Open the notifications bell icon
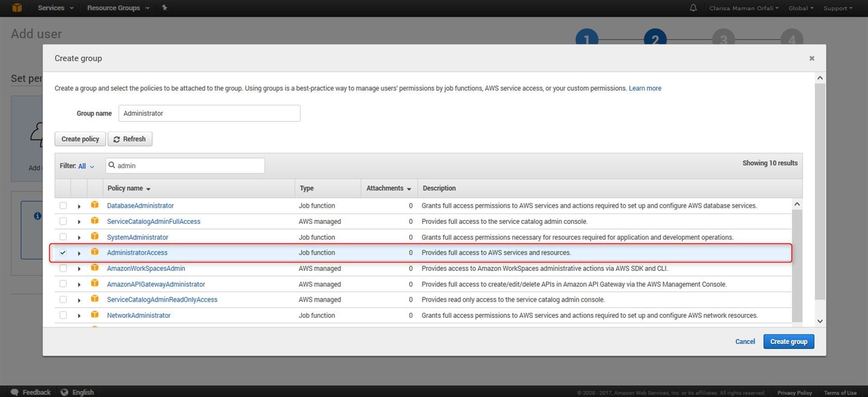Viewport: 868px width, 397px height. click(x=693, y=8)
